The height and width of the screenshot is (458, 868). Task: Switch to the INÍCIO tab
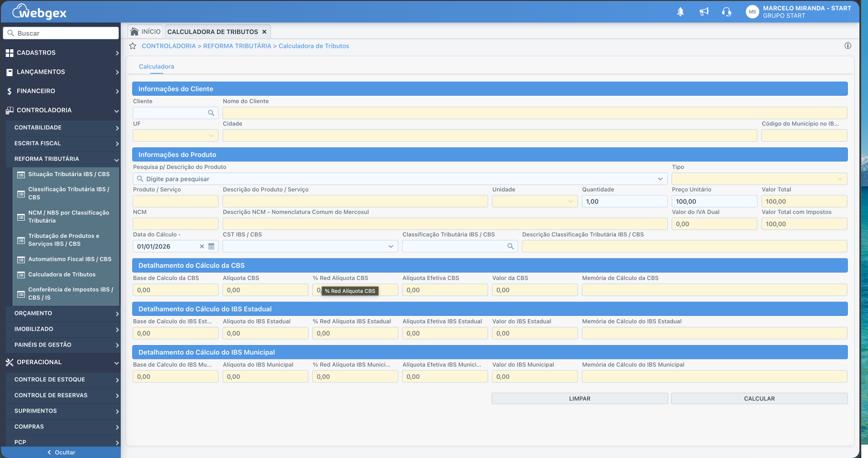[x=146, y=32]
